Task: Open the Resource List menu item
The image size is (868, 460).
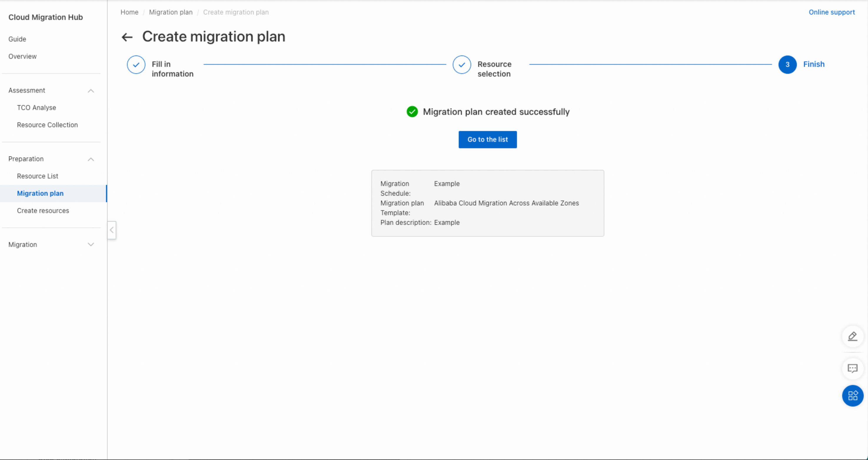Action: 37,176
